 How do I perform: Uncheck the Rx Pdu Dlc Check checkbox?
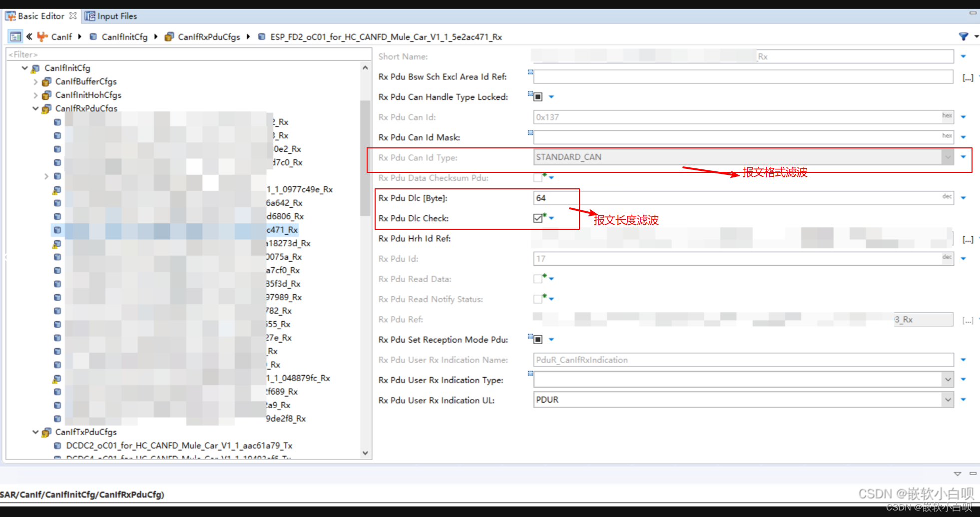tap(537, 218)
